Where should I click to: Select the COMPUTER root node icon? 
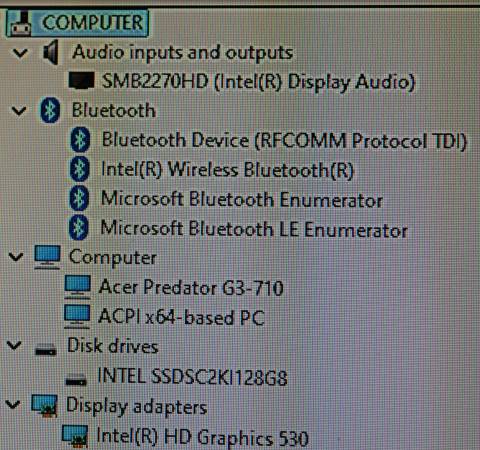(x=20, y=24)
